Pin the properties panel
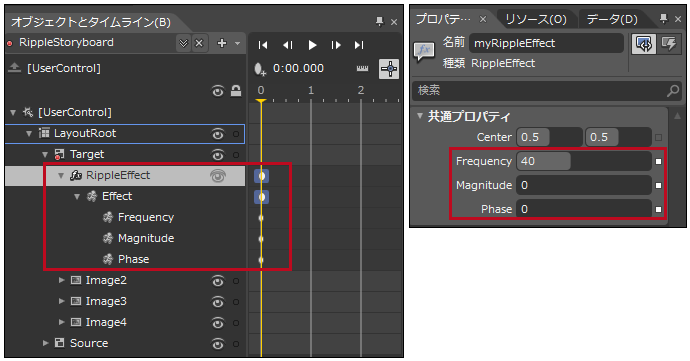This screenshot has width=690, height=361. click(664, 18)
